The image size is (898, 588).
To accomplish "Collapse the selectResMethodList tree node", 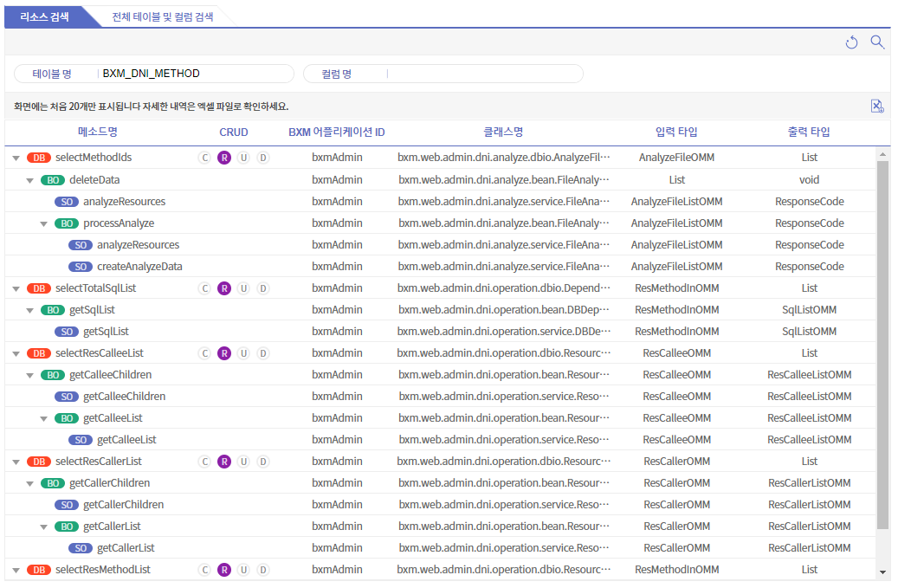I will point(16,571).
